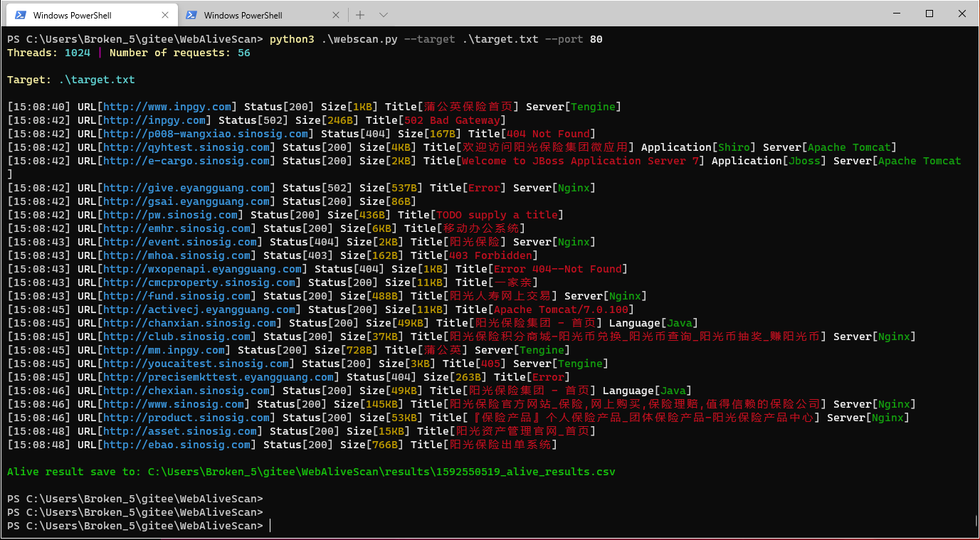This screenshot has width=980, height=540.
Task: Click the last prompt input line with cursor
Action: pyautogui.click(x=138, y=526)
